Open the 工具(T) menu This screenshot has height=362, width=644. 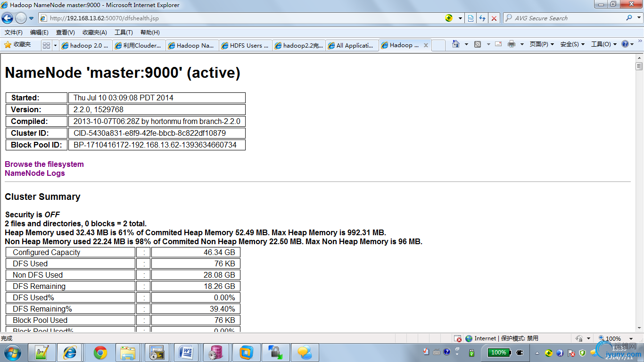pos(124,33)
